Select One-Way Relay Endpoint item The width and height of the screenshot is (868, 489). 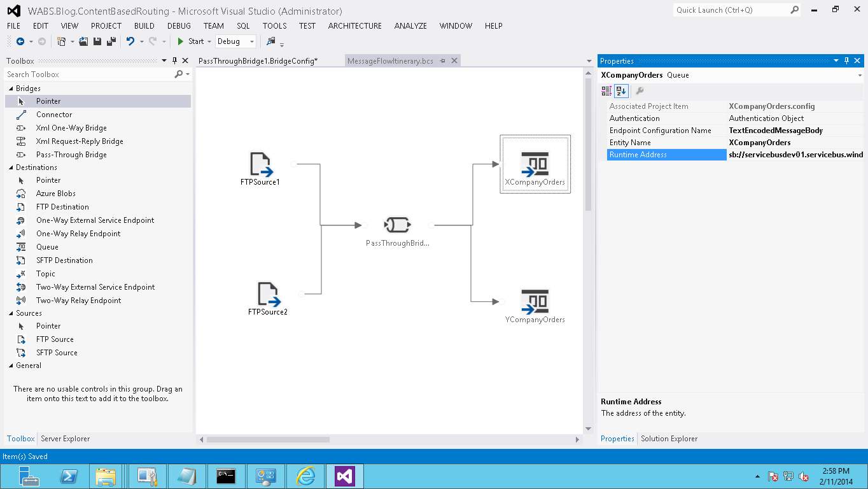point(78,234)
